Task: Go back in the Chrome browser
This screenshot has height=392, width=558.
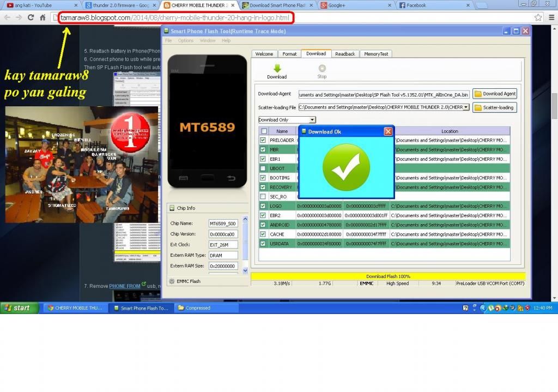Action: (x=7, y=17)
